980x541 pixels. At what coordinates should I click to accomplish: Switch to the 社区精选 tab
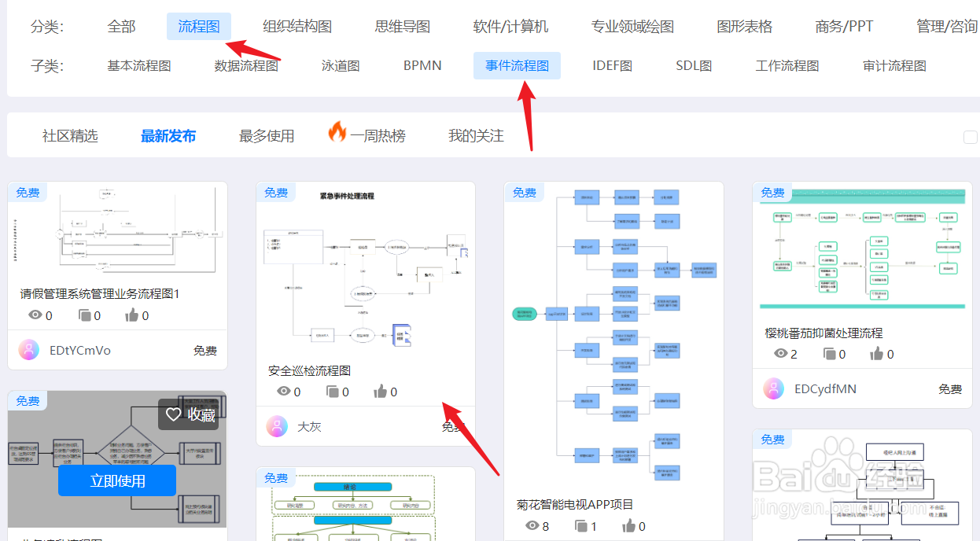(72, 134)
